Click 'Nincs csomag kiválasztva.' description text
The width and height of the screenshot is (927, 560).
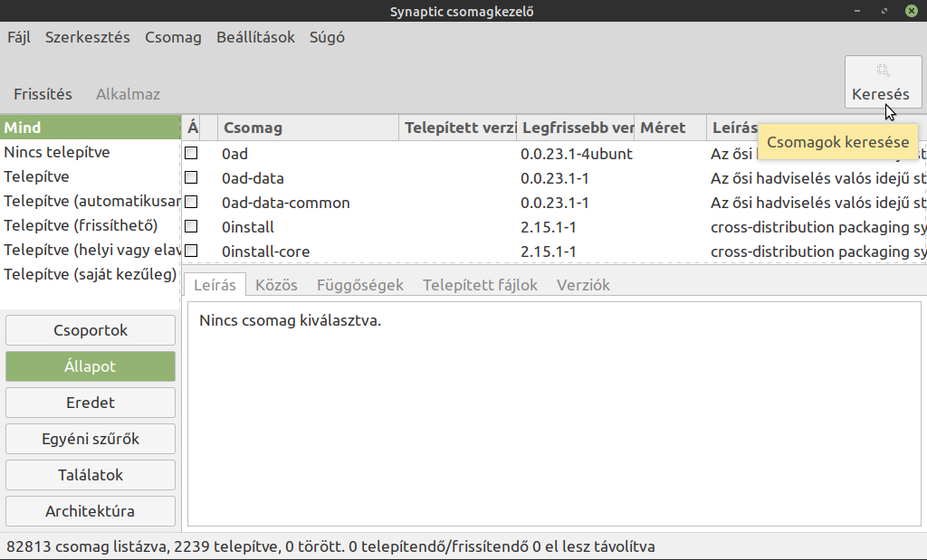pos(291,320)
